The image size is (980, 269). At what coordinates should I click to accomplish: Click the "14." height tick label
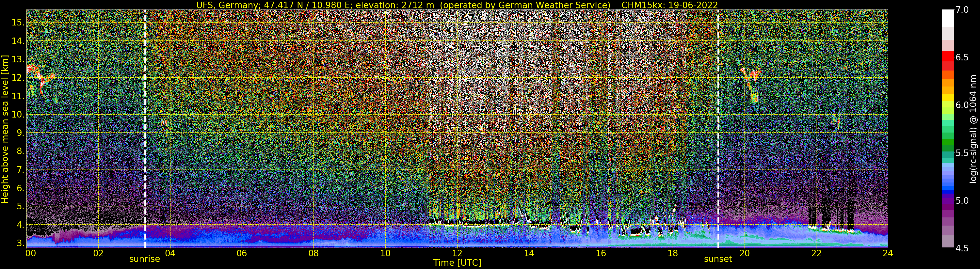(x=18, y=41)
